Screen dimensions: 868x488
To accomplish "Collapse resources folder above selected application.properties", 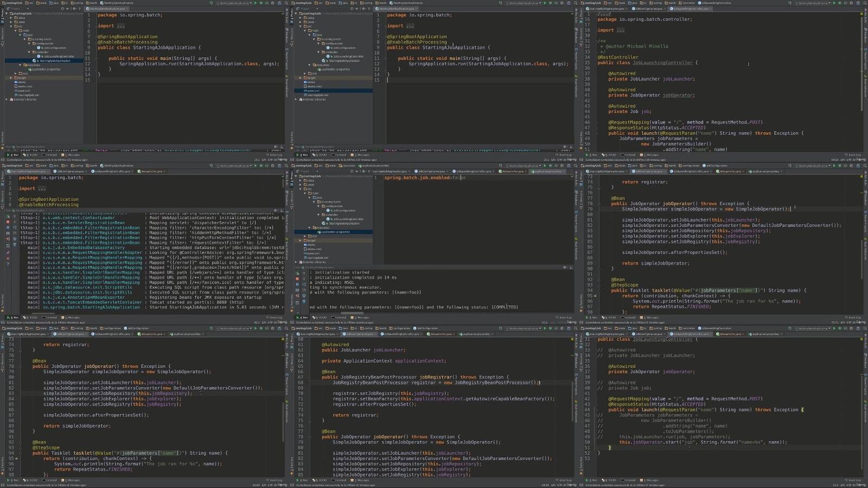I will [x=309, y=227].
